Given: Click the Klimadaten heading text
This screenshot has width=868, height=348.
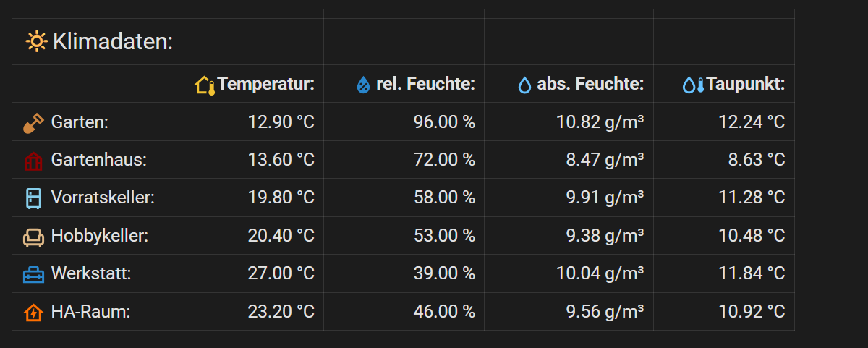Looking at the screenshot, I should point(113,42).
